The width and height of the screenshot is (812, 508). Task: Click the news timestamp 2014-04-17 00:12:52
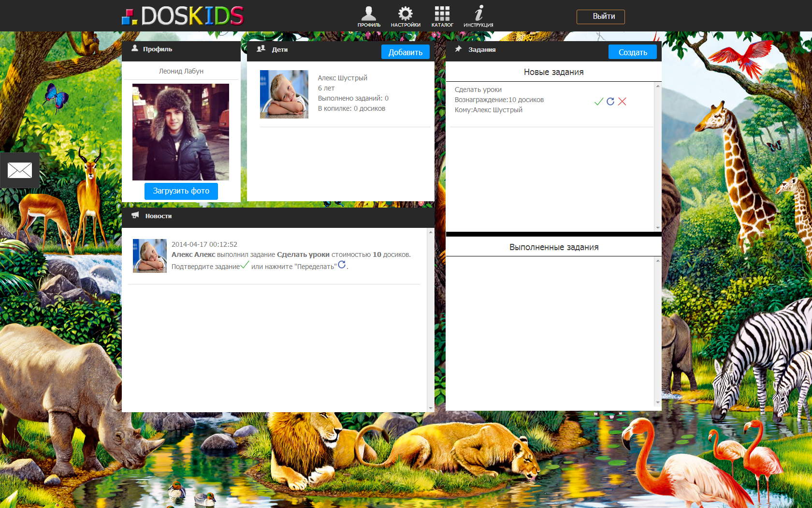[x=204, y=244]
